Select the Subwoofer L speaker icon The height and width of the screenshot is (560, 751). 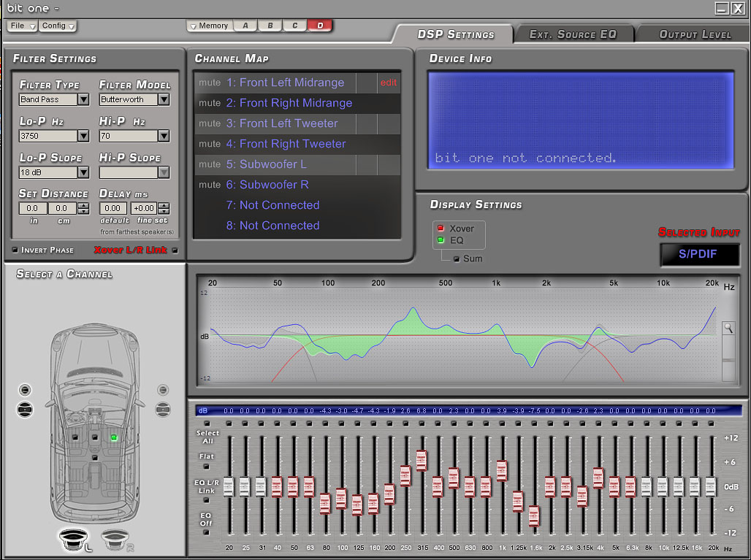point(75,540)
